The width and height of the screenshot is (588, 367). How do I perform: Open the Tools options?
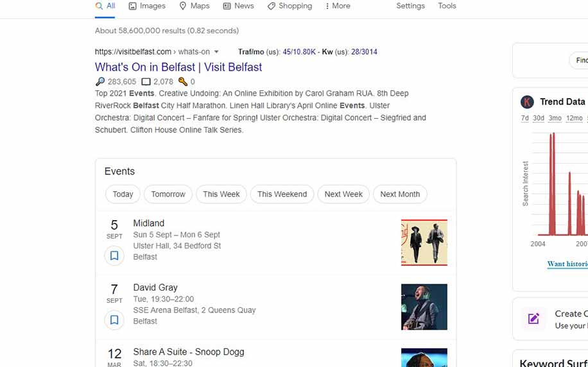447,6
